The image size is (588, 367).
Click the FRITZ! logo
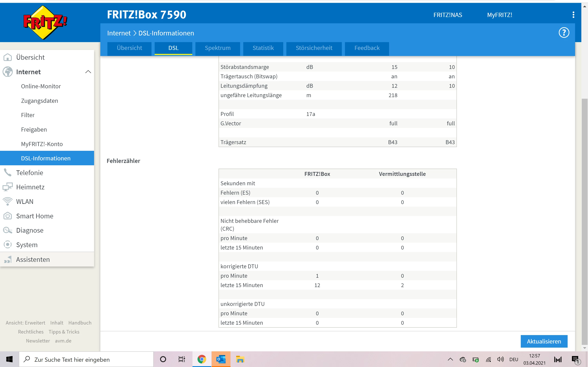(45, 22)
